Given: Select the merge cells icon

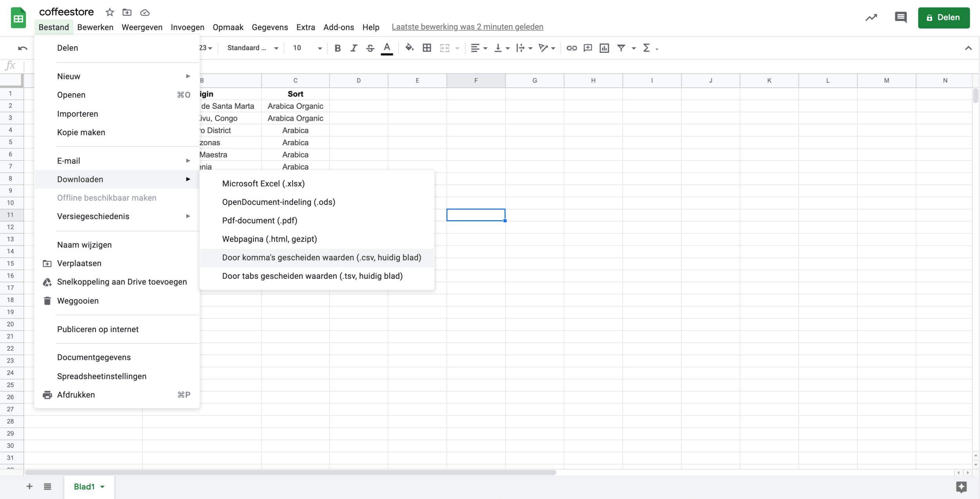Looking at the screenshot, I should coord(445,48).
